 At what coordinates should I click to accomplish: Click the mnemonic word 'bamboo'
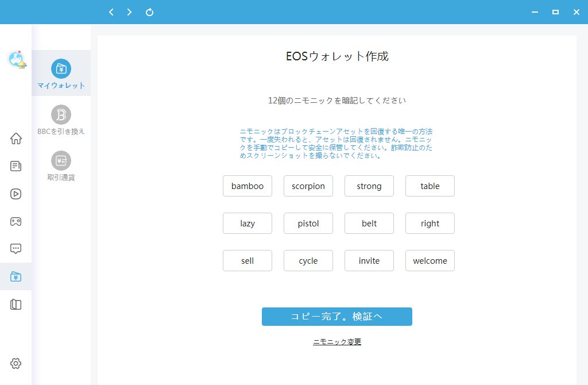[247, 186]
